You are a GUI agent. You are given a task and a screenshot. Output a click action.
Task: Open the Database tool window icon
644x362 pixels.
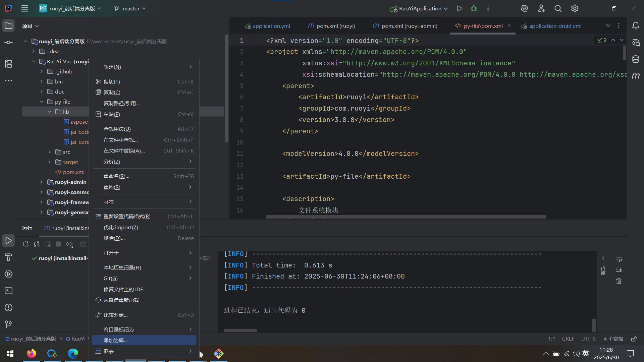point(636,59)
